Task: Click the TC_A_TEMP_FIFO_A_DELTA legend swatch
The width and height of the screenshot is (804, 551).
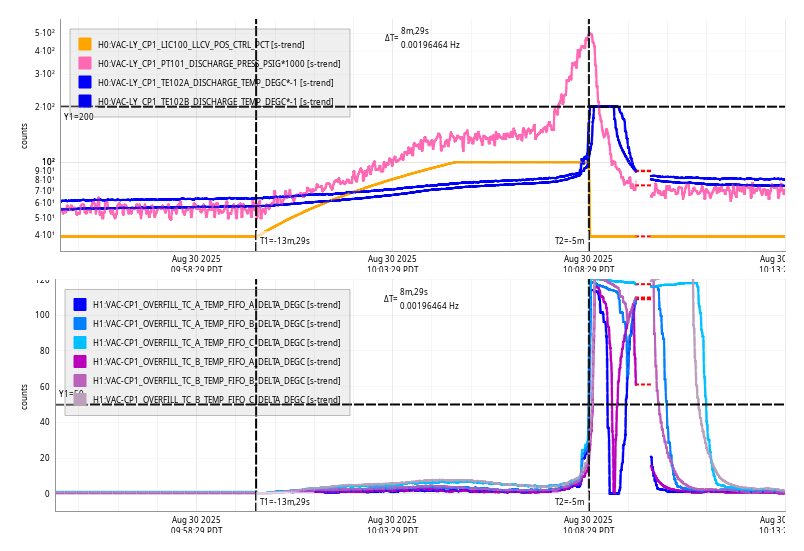Action: pos(80,304)
